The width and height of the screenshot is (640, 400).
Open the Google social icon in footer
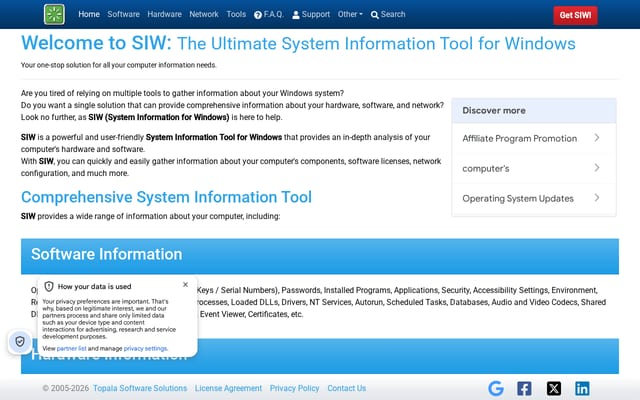click(496, 388)
